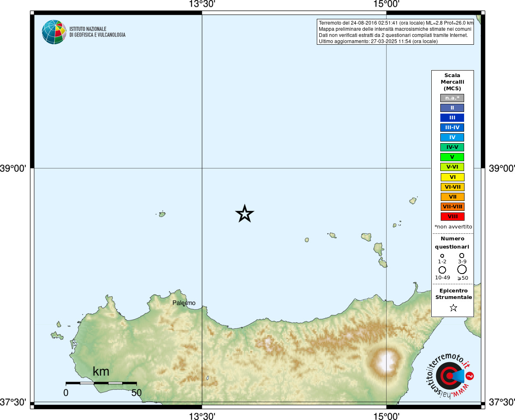Click the INGV globe logo
The height and width of the screenshot is (420, 515).
click(x=54, y=32)
